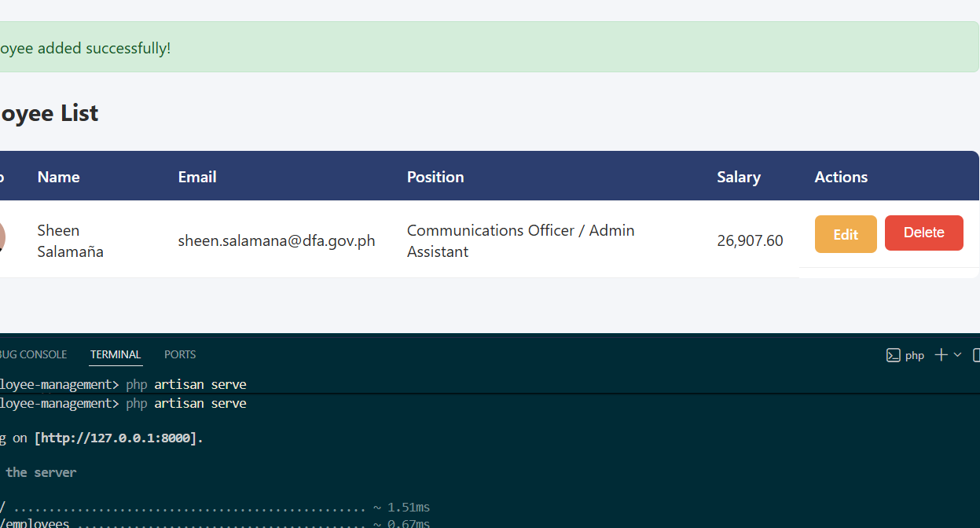Click the Communications Officer / Admin Assistant position
Viewport: 980px width, 528px height.
point(521,240)
